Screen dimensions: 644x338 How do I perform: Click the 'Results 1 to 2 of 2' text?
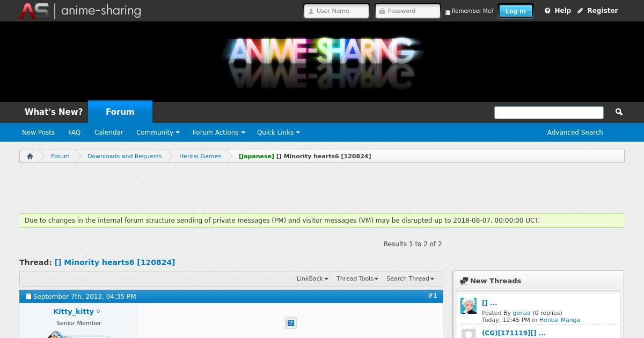tap(413, 244)
